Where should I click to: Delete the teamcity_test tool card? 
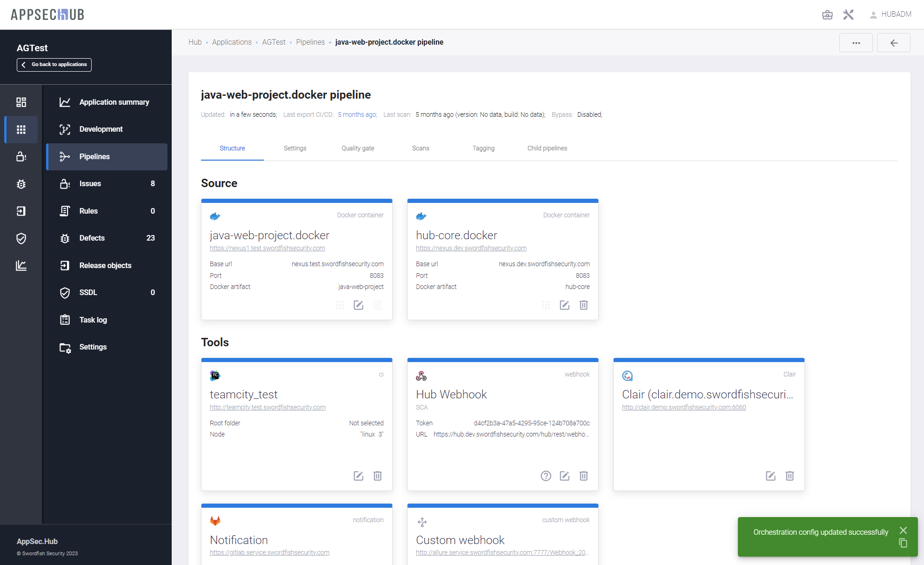377,476
